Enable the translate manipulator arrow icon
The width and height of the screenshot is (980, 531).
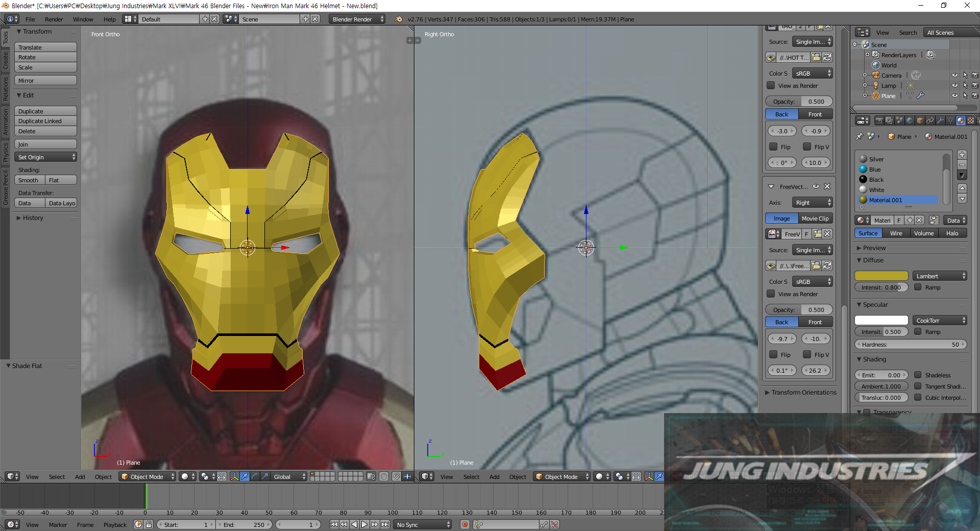tap(244, 476)
